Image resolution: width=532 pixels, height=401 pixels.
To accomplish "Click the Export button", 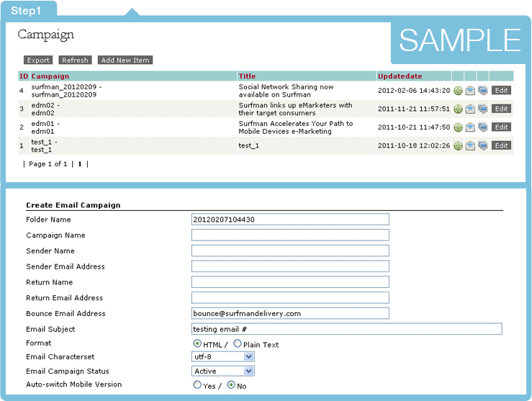I will (38, 60).
